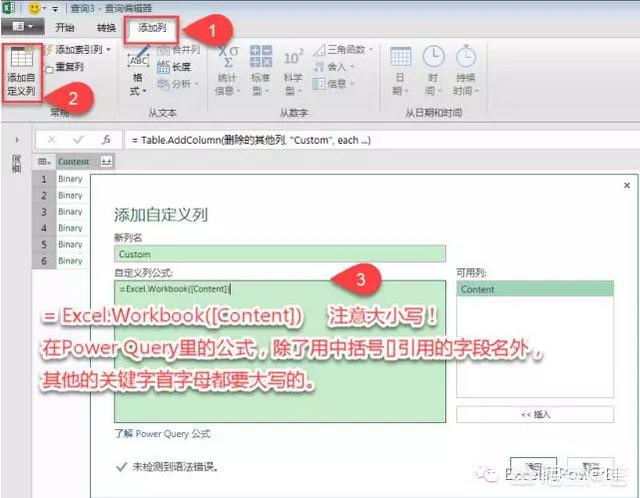Open 舍入 rounding dropdown
Screen dimensions: 640x498
[x=333, y=67]
